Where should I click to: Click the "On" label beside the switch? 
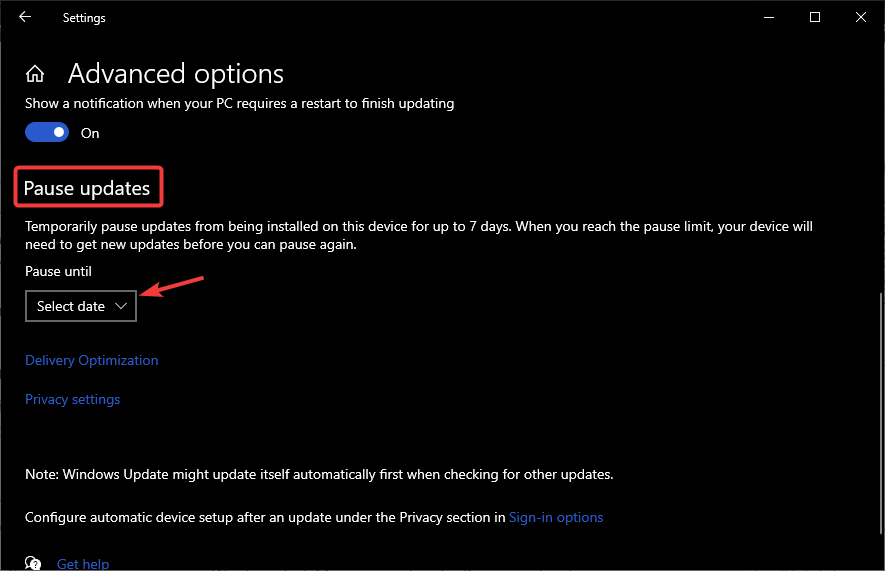[x=90, y=133]
